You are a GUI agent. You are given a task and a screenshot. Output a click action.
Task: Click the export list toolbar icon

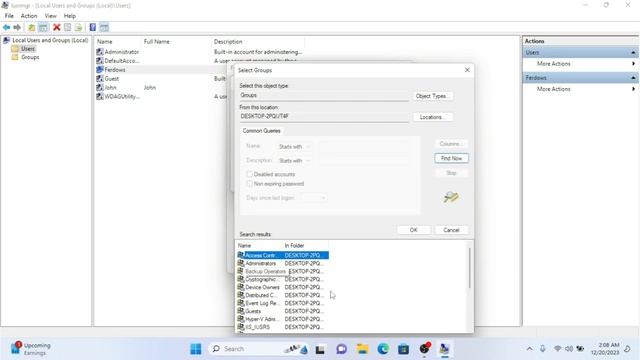point(78,27)
